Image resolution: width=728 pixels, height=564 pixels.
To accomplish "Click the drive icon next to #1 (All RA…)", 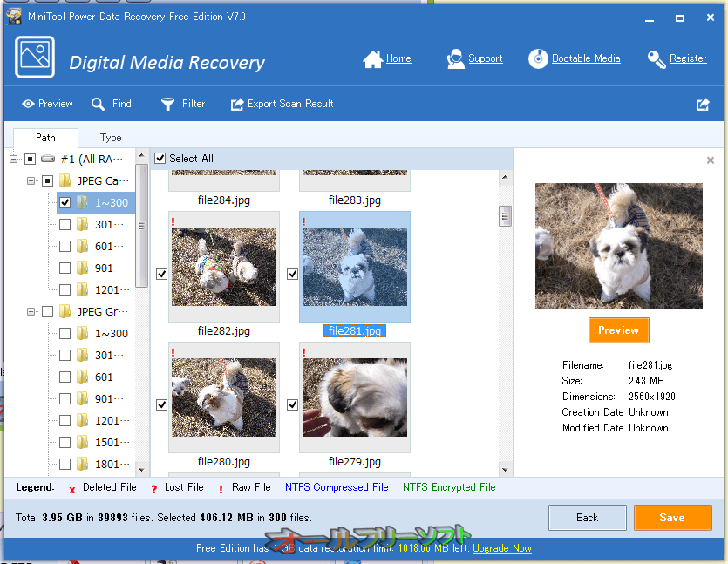I will 48,160.
